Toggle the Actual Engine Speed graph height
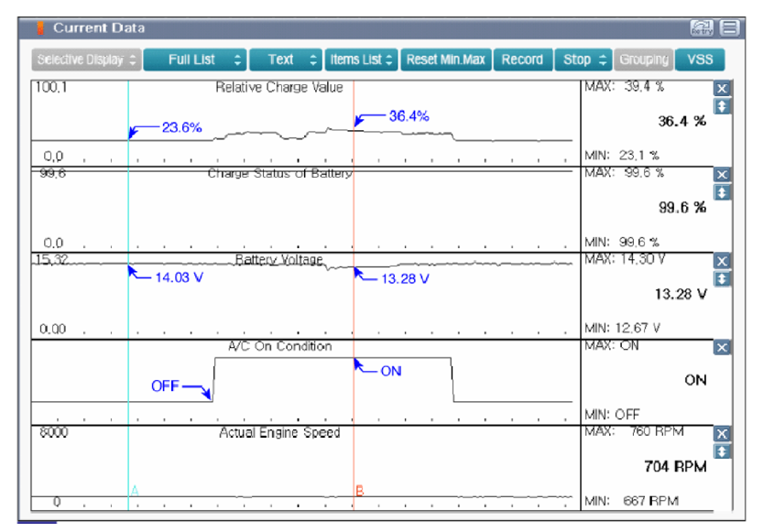This screenshot has height=532, width=763. [x=722, y=451]
